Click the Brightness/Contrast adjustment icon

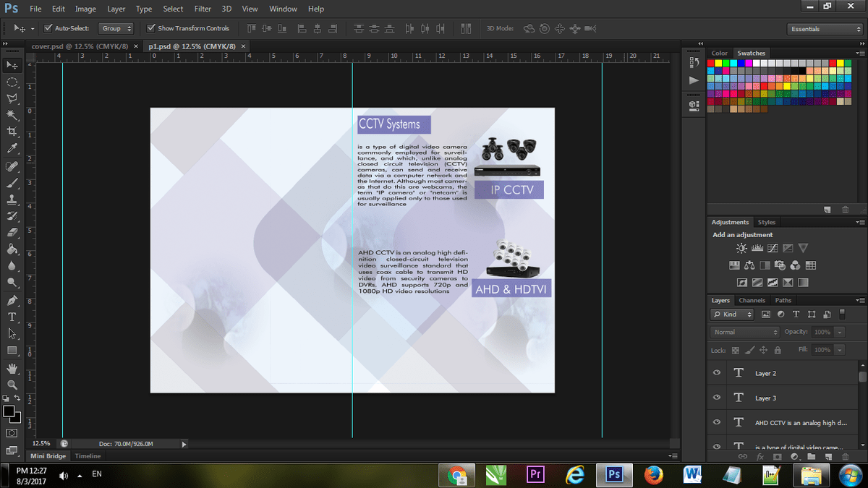[741, 248]
